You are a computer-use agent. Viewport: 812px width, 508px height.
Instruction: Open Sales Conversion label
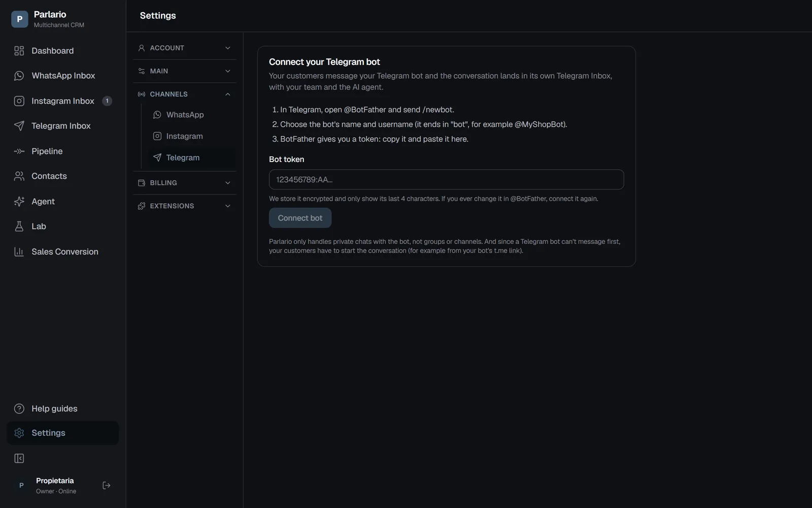click(x=65, y=252)
